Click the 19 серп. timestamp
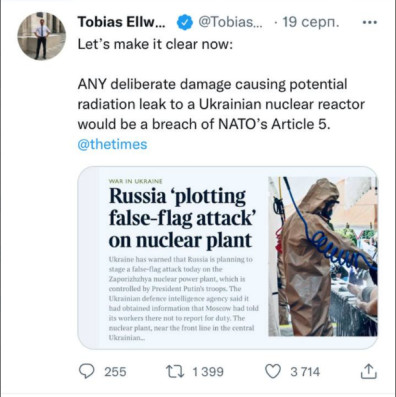Viewport: 396px width, 397px height. 311,22
